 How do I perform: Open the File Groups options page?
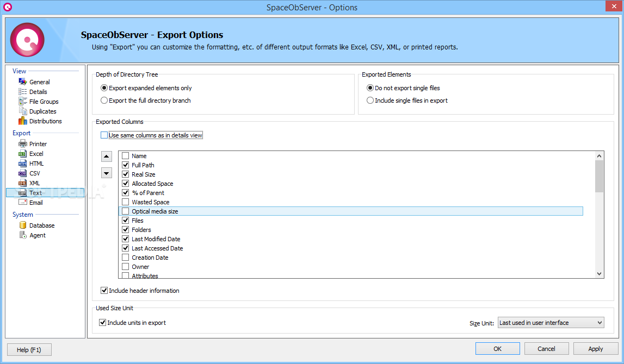click(44, 102)
